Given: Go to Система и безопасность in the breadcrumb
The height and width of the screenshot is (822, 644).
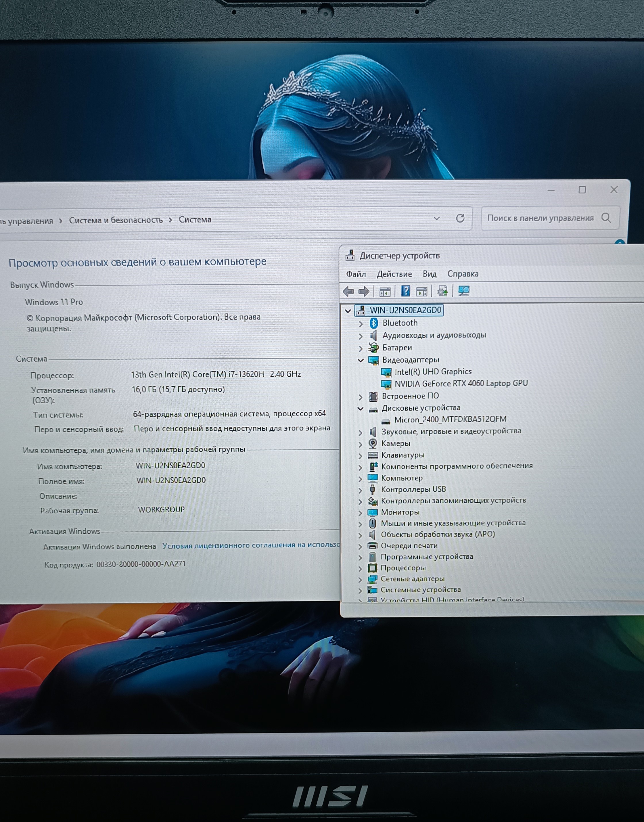Looking at the screenshot, I should point(116,220).
